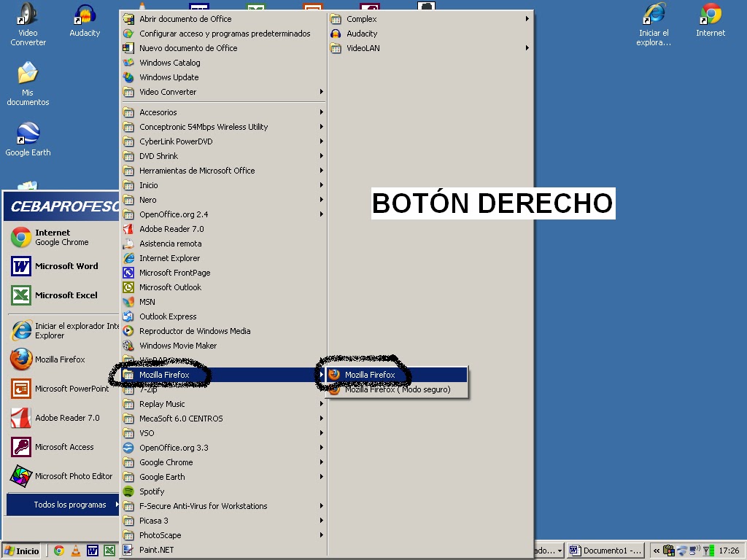Open Windows Catalog
This screenshot has width=747, height=560.
pos(224,63)
